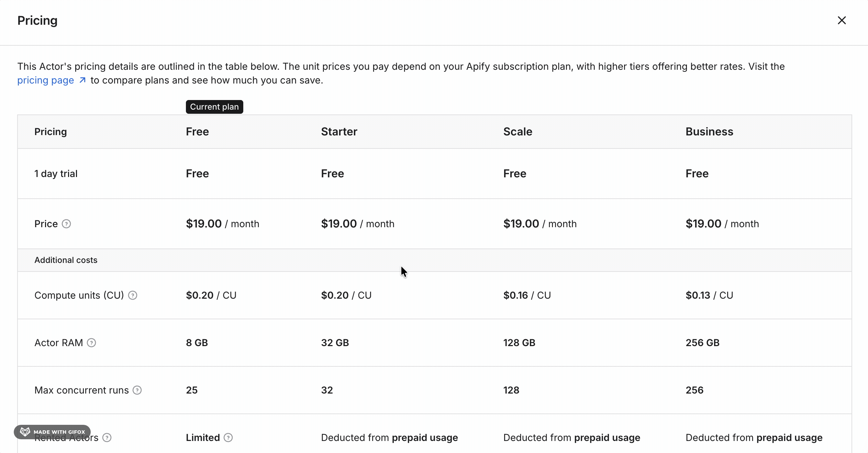This screenshot has height=453, width=868.
Task: Click the Actor RAM row label
Action: pyautogui.click(x=59, y=343)
